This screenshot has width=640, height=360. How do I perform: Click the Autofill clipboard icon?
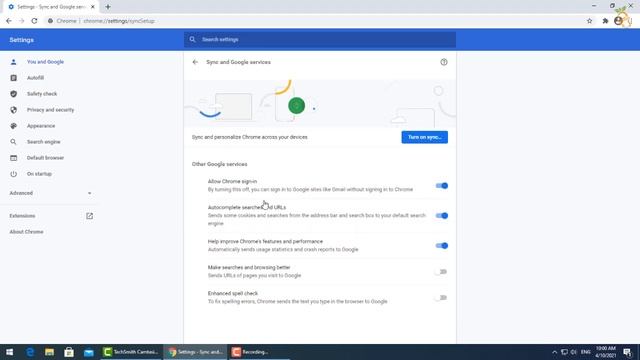coord(13,78)
